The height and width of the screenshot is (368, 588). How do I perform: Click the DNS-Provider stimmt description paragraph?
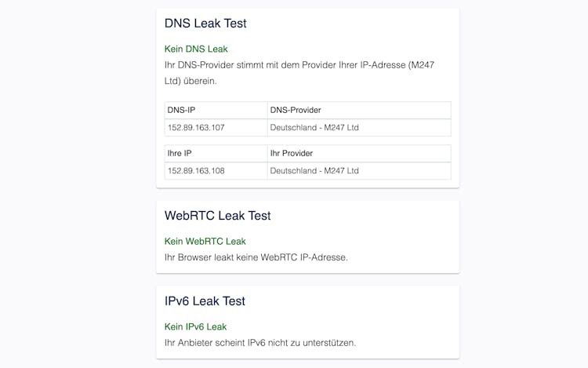click(299, 73)
